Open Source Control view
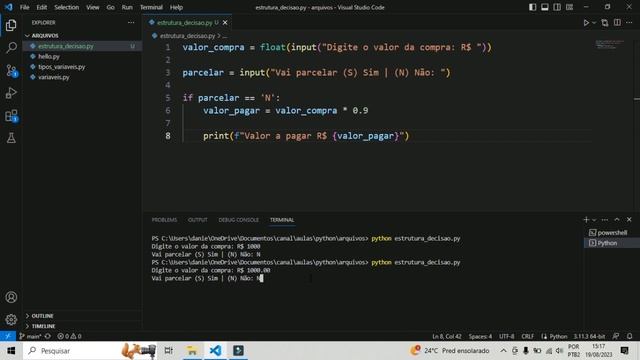Image resolution: width=640 pixels, height=360 pixels. (x=11, y=71)
